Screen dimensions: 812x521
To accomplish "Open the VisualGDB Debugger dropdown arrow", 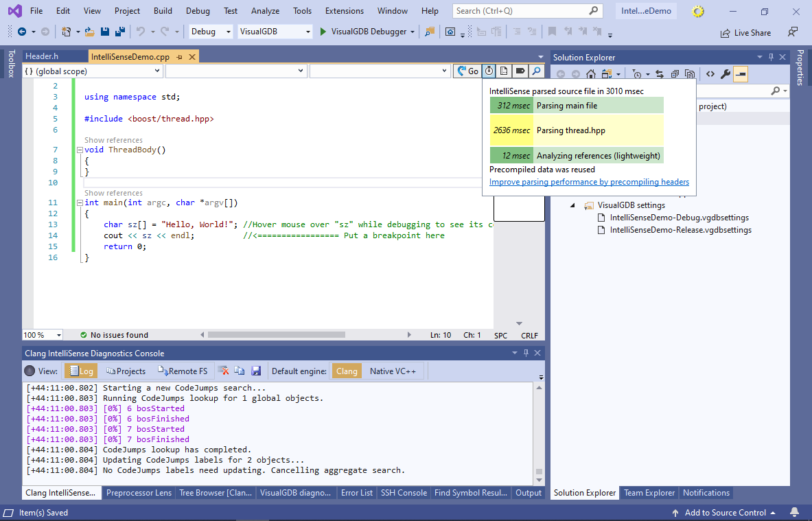I will 413,32.
